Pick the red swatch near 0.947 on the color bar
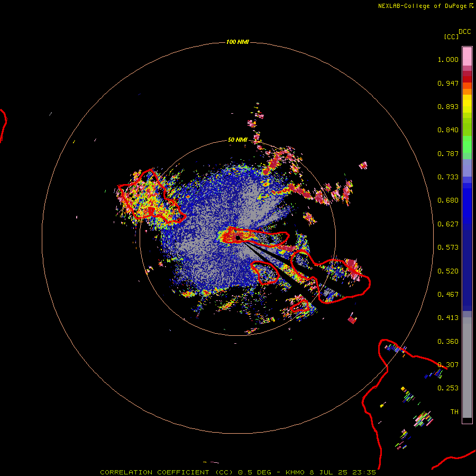 click(467, 79)
